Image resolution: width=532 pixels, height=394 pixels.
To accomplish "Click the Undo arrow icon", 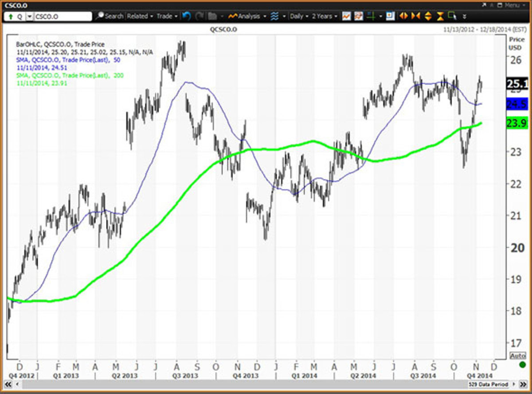I will point(187,16).
